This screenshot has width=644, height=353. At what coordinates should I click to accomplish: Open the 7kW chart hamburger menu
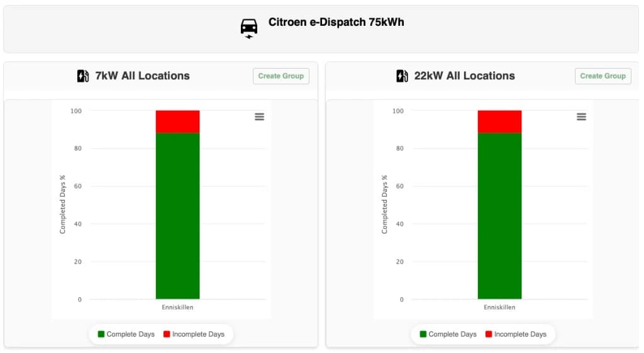(x=259, y=116)
